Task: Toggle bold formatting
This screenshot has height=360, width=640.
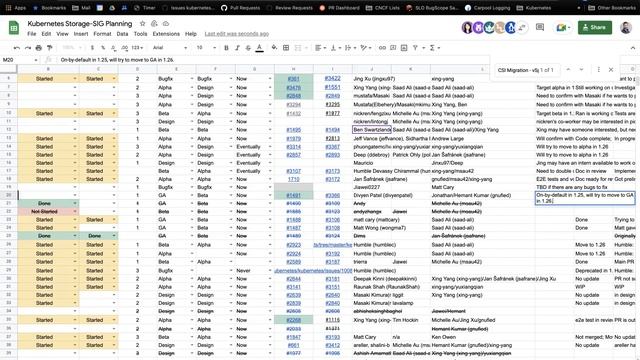Action: (226, 48)
